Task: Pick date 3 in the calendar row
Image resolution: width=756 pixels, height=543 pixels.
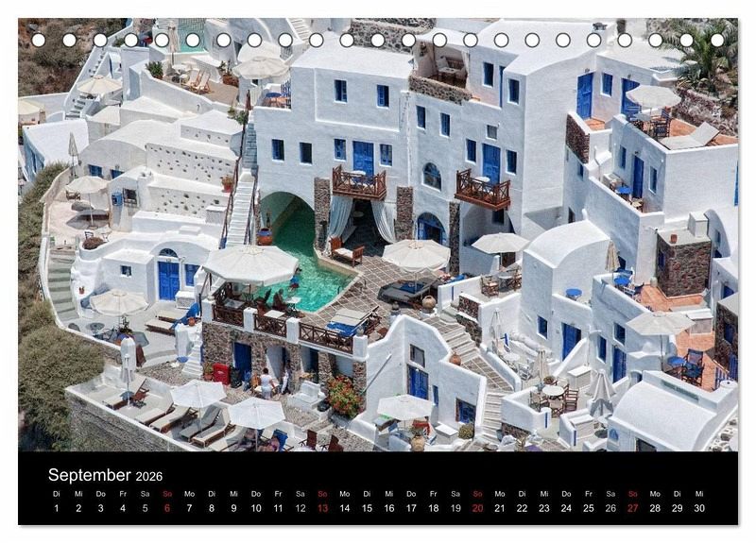Action: point(101,508)
